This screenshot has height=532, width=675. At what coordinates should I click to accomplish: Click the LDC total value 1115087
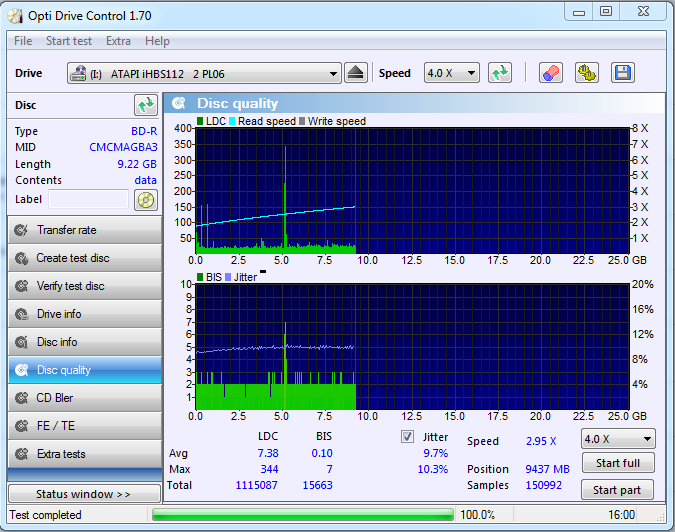[x=256, y=486]
